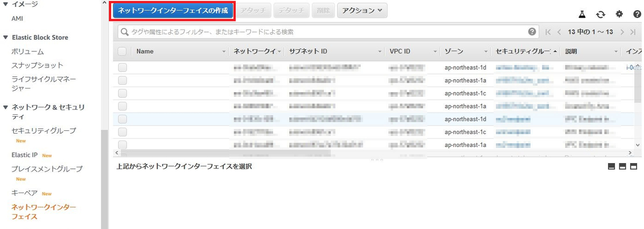The image size is (644, 229).
Task: Click the デタッチ button
Action: pyautogui.click(x=291, y=10)
